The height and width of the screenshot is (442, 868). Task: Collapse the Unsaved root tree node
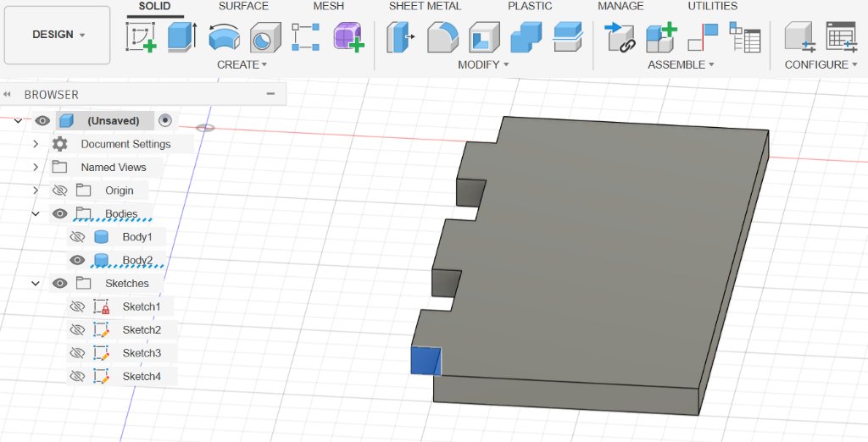(19, 120)
